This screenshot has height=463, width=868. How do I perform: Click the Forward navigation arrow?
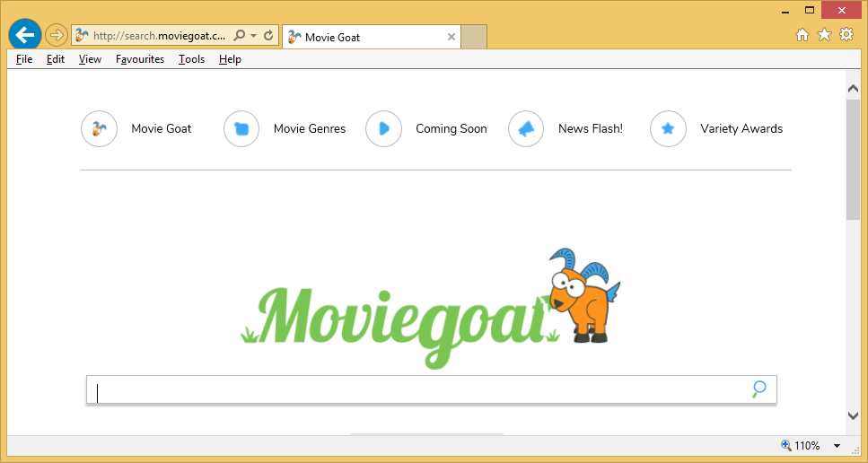click(56, 36)
